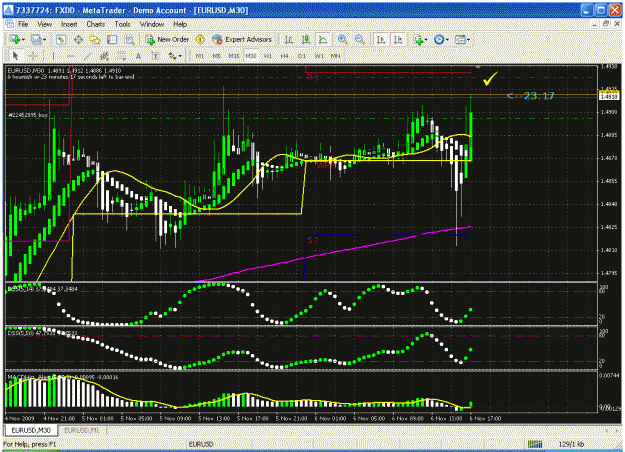Image resolution: width=625 pixels, height=452 pixels.
Task: Show the Data Window crosshair icon
Action: point(78,39)
